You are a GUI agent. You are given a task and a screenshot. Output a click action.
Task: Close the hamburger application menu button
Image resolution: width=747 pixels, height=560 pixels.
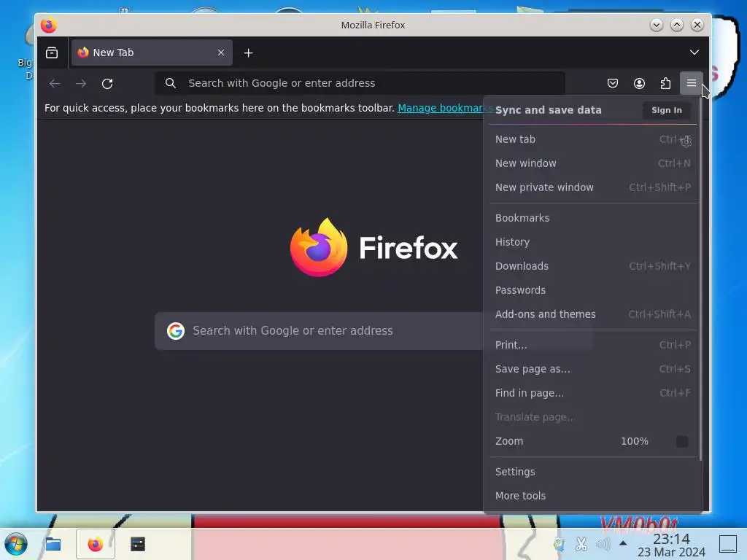click(692, 83)
